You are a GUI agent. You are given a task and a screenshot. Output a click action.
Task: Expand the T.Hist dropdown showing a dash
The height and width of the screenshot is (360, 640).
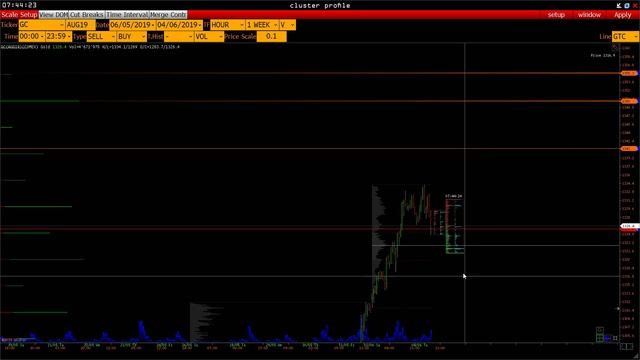(178, 37)
